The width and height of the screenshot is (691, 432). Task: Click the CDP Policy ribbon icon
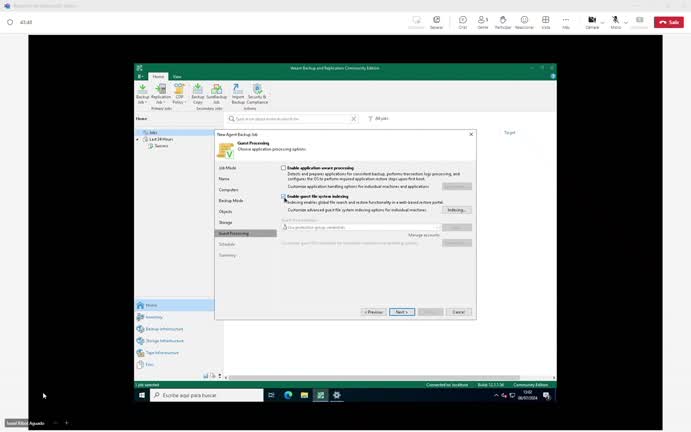pyautogui.click(x=179, y=93)
